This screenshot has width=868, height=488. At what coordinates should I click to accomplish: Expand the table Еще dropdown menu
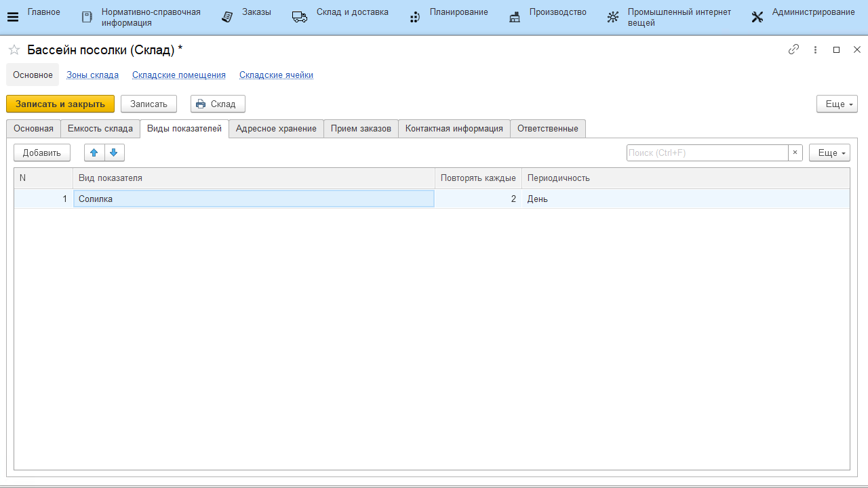coord(829,152)
